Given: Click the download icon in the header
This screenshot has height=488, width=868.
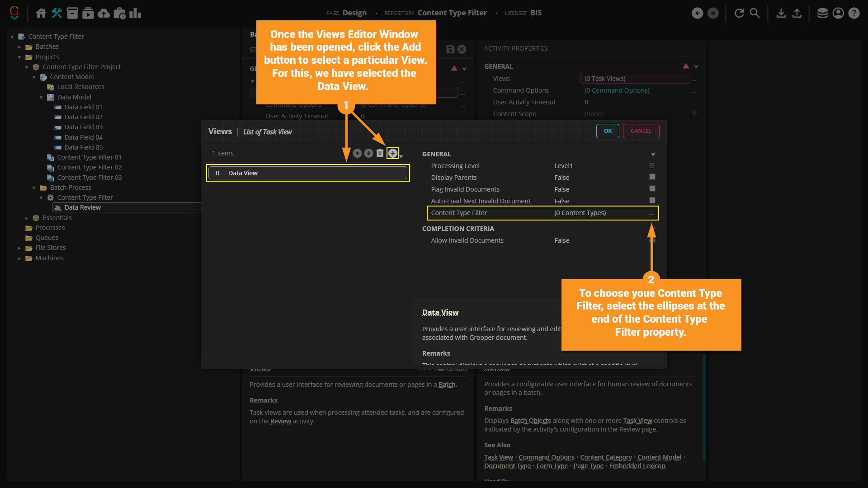Looking at the screenshot, I should pyautogui.click(x=781, y=13).
